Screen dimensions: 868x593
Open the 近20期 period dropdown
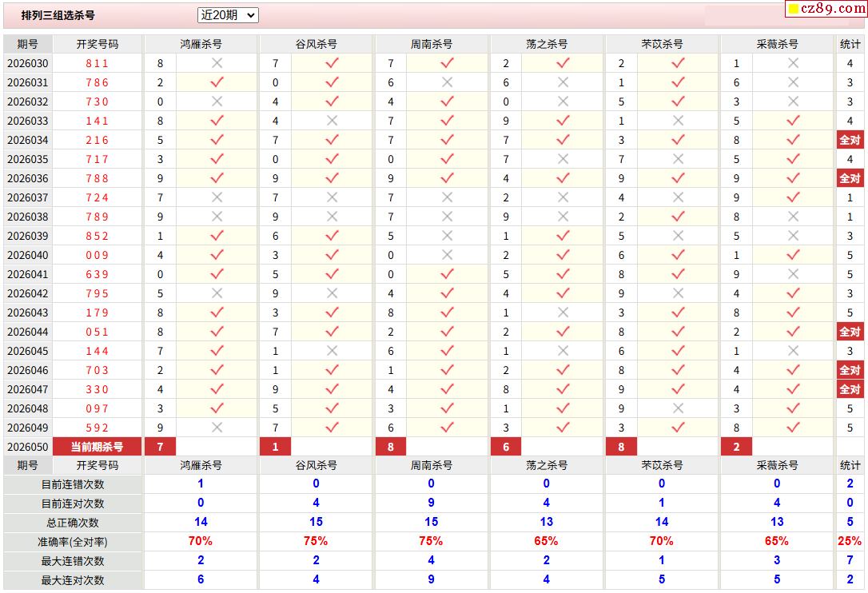228,15
